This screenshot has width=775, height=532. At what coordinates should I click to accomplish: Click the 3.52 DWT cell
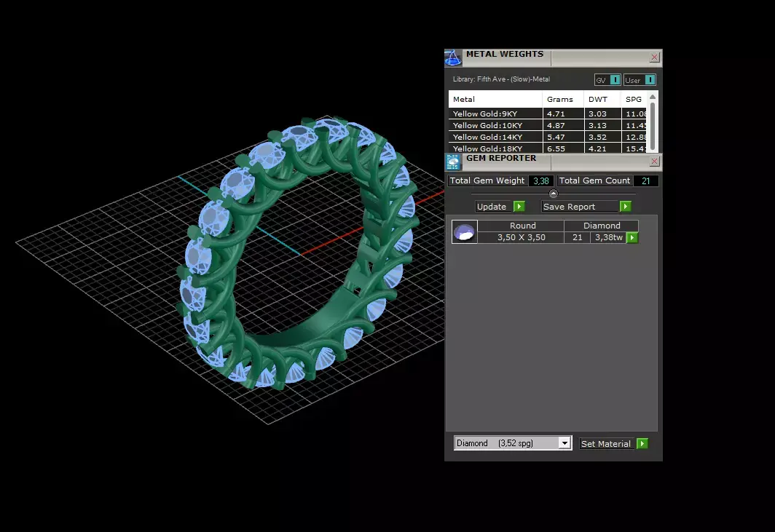tap(602, 137)
